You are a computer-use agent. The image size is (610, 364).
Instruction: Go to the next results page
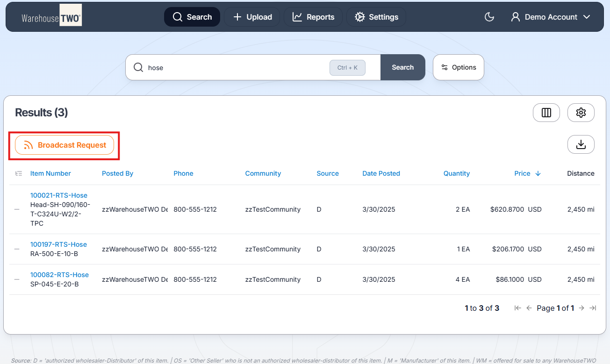581,308
